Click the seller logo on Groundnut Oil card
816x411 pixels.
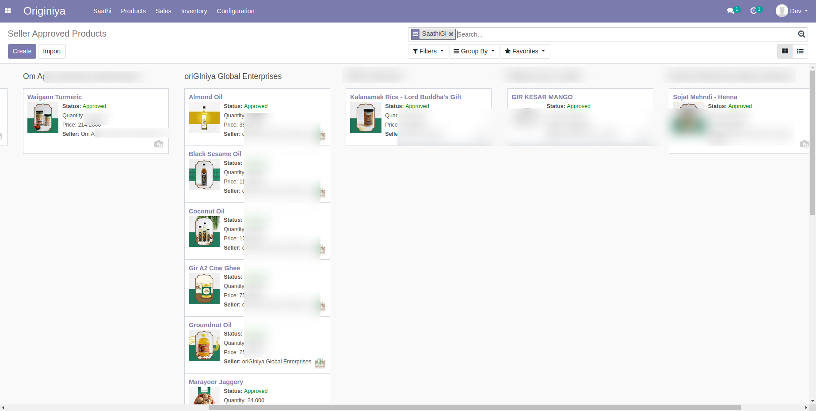coord(320,363)
